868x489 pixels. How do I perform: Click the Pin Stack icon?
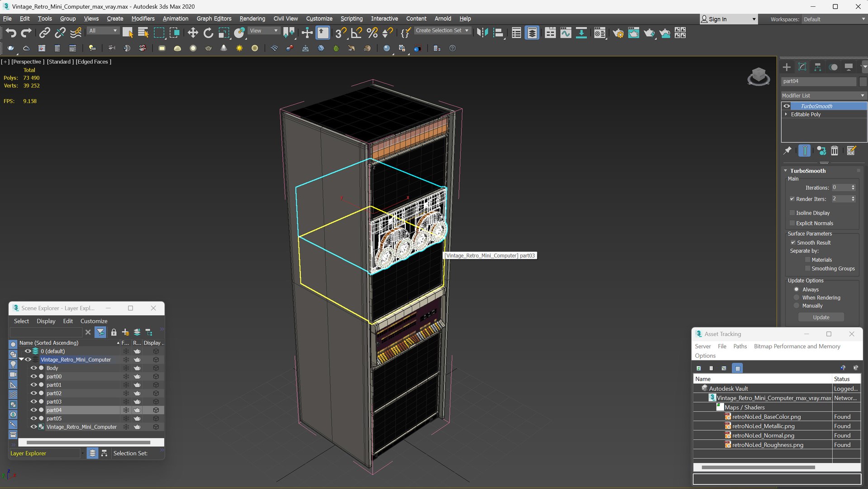pos(787,151)
